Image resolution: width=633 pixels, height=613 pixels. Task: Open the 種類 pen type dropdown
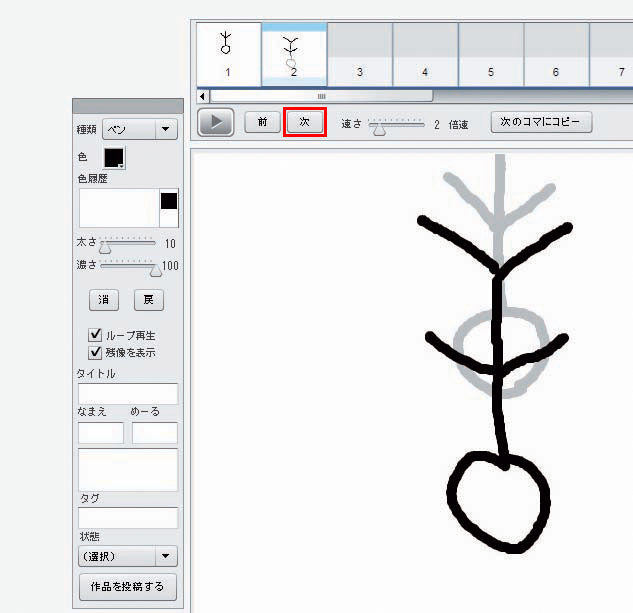point(140,129)
